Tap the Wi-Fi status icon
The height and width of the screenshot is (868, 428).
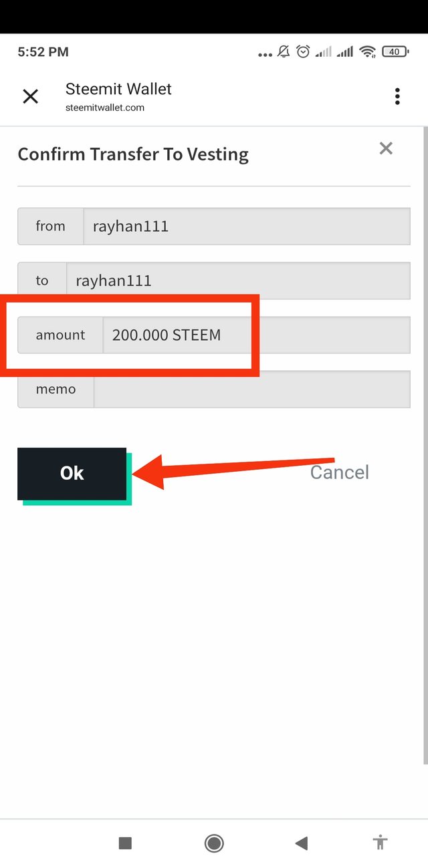point(366,52)
